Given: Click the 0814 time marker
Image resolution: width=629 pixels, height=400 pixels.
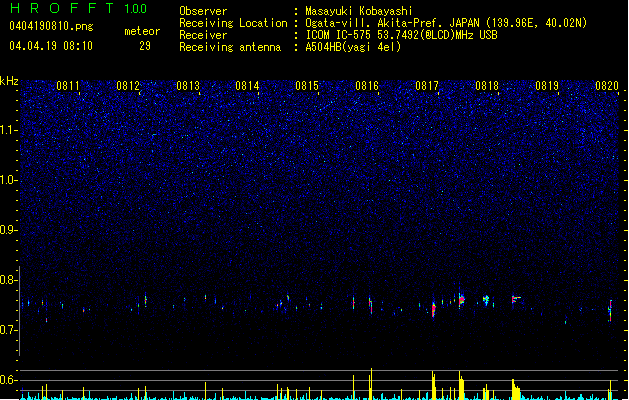Looking at the screenshot, I should pos(247,86).
